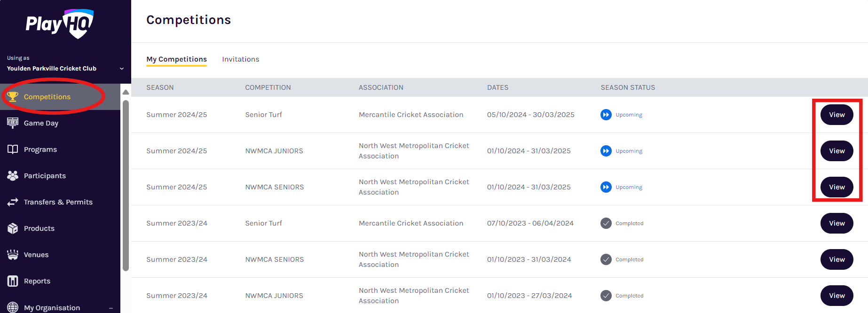Open Competitions in the sidebar

60,97
